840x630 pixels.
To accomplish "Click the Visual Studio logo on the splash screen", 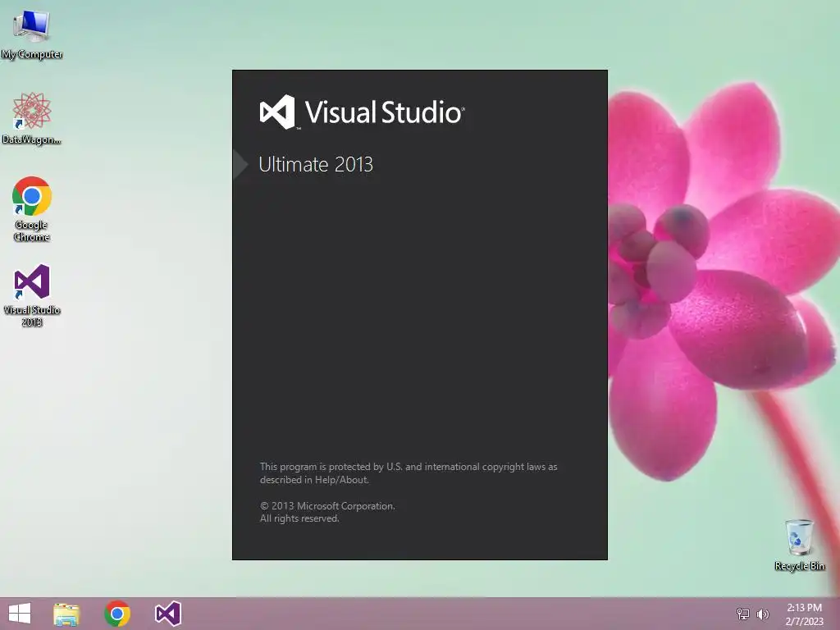I will (x=362, y=112).
